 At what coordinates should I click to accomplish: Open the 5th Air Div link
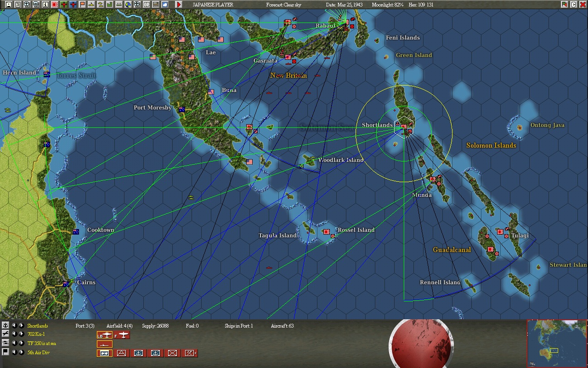click(x=38, y=352)
